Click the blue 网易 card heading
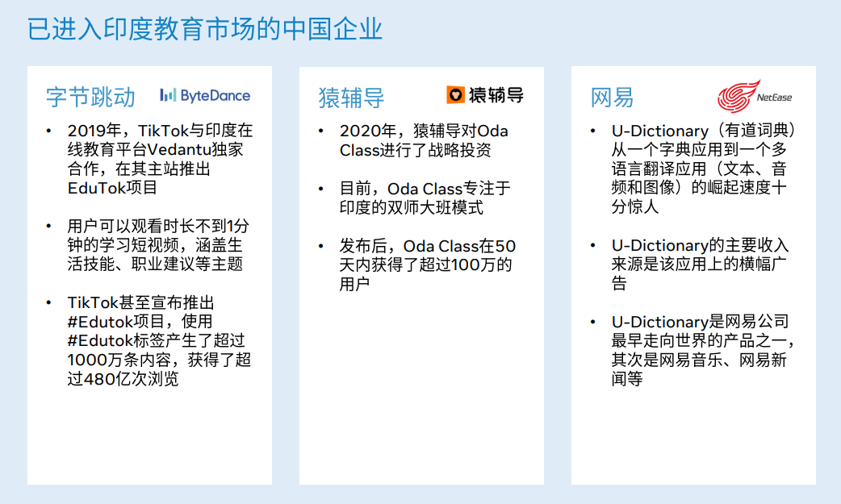Image resolution: width=841 pixels, height=504 pixels. (612, 98)
